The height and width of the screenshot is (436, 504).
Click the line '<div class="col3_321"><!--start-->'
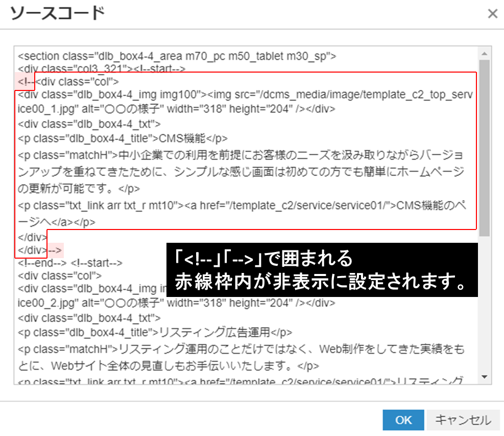102,68
